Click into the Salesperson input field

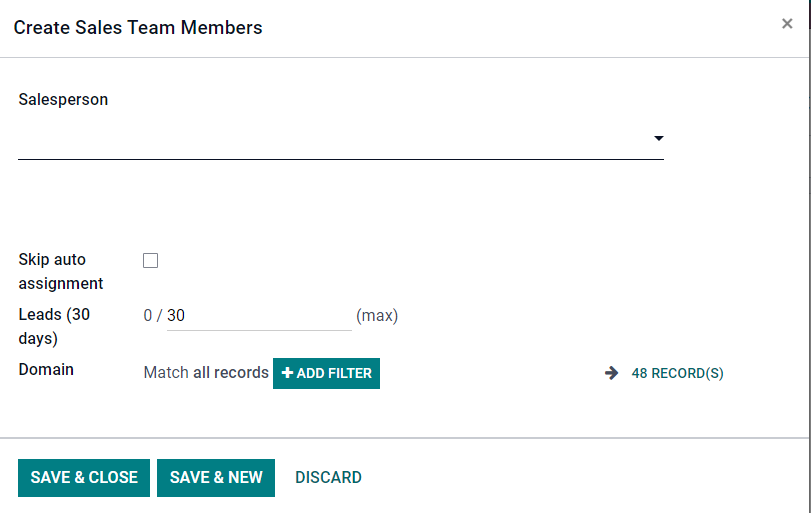[x=330, y=139]
